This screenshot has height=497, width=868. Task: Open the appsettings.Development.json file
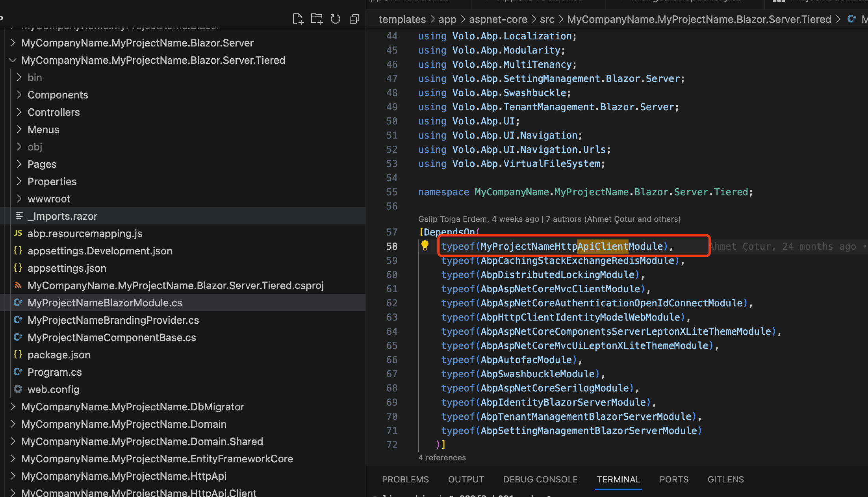100,251
